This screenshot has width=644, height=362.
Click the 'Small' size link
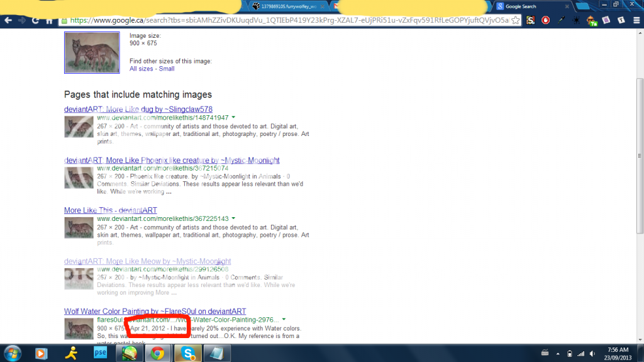click(x=167, y=69)
